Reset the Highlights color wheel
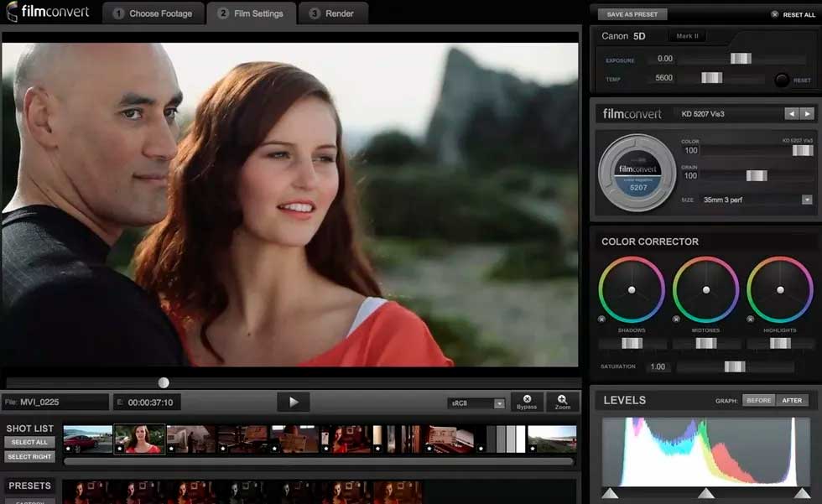The image size is (822, 504). tap(750, 320)
